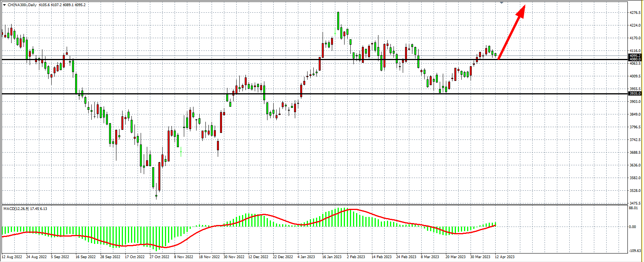644x262 pixels.
Task: Click the -109.63 MACD scale label
Action: [635, 251]
